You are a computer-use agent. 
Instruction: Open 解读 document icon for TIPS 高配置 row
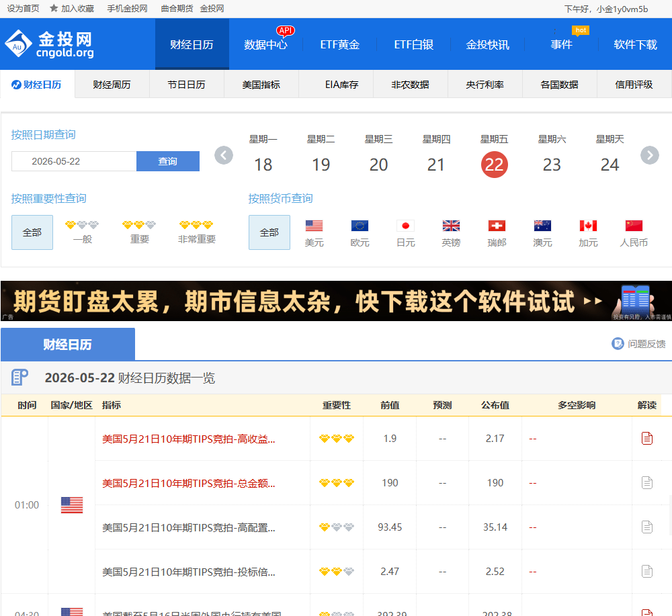(646, 527)
